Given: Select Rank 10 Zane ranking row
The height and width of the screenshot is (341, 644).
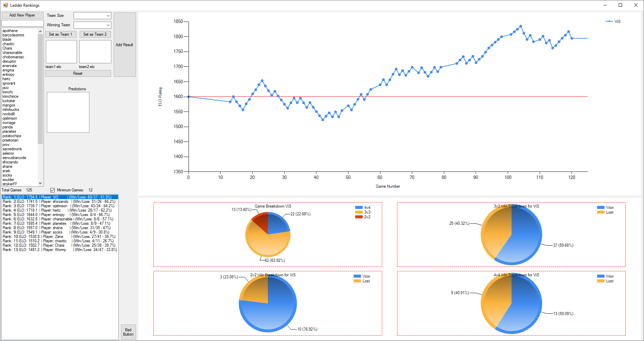Looking at the screenshot, I should (x=60, y=237).
